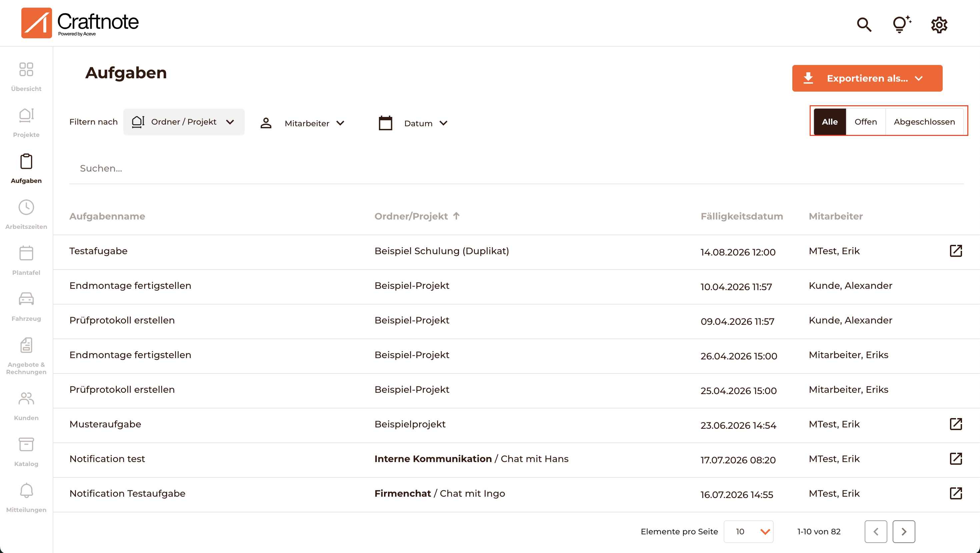Click the Exportieren als... button
This screenshot has height=553, width=980.
[x=867, y=78]
